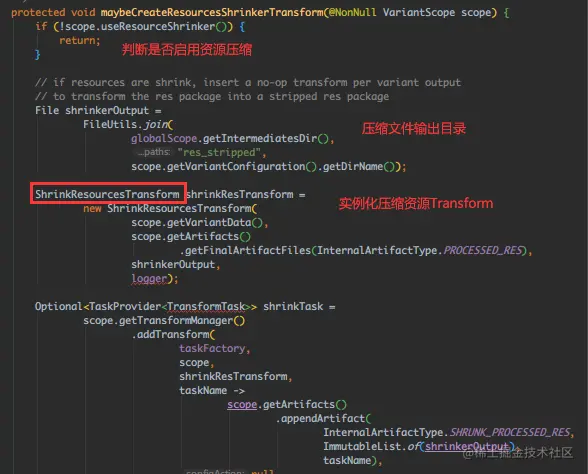Click the "res_stripped" string literal

(219, 152)
